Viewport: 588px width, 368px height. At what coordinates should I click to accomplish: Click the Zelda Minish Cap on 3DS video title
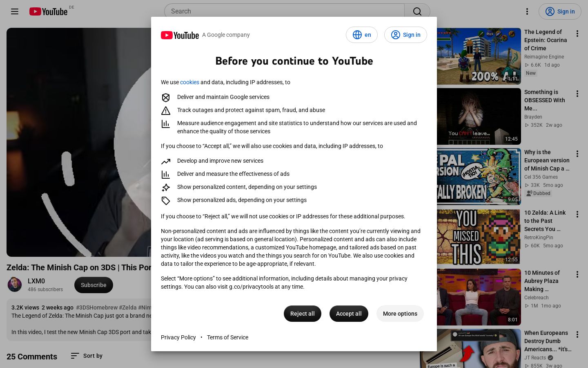point(79,267)
